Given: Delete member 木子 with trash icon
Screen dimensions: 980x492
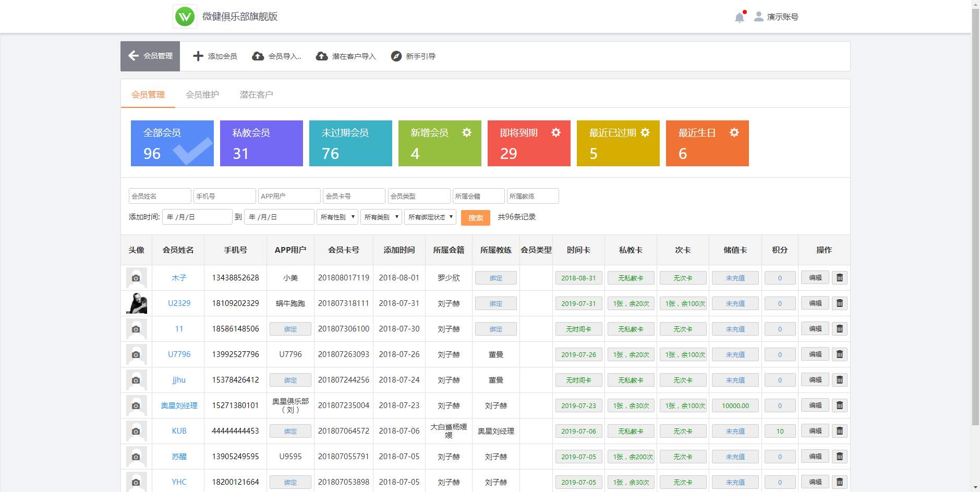Looking at the screenshot, I should 840,278.
